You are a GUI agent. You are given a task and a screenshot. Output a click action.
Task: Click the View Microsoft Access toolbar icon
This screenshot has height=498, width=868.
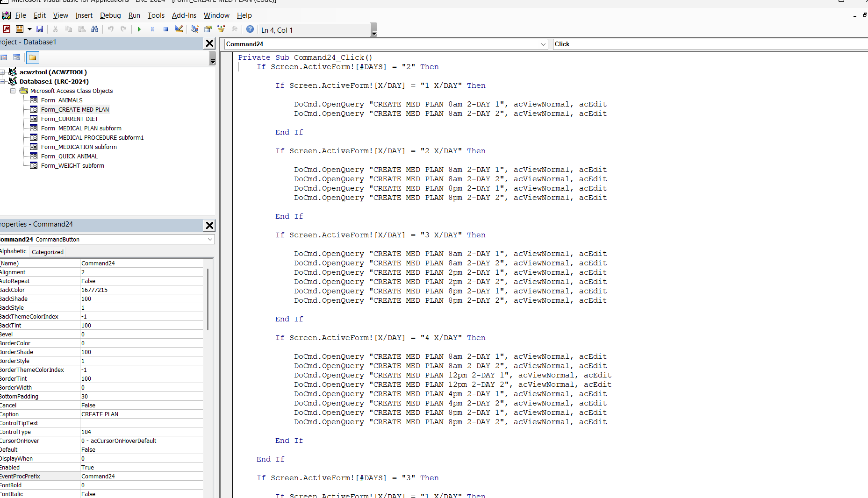point(7,29)
